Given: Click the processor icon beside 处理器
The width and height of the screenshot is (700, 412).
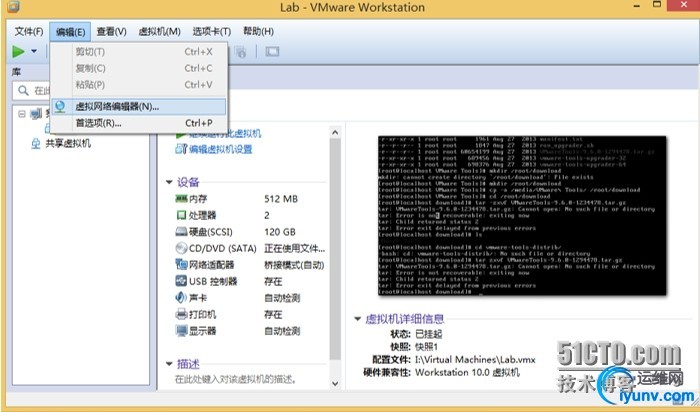Looking at the screenshot, I should (181, 215).
